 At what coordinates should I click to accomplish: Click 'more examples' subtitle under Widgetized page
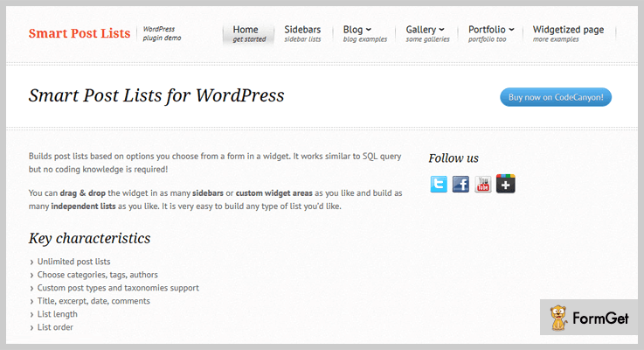[556, 39]
